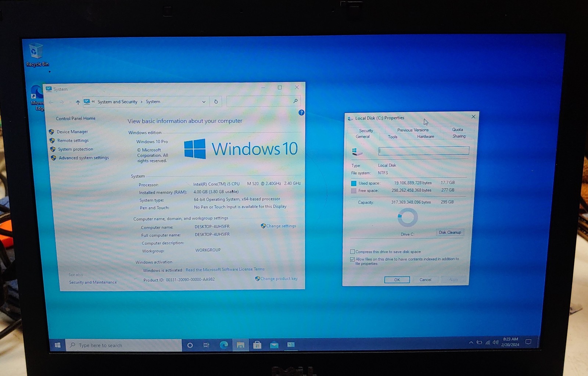Click the System window search box
Viewport: 588px width, 376px height.
[263, 101]
